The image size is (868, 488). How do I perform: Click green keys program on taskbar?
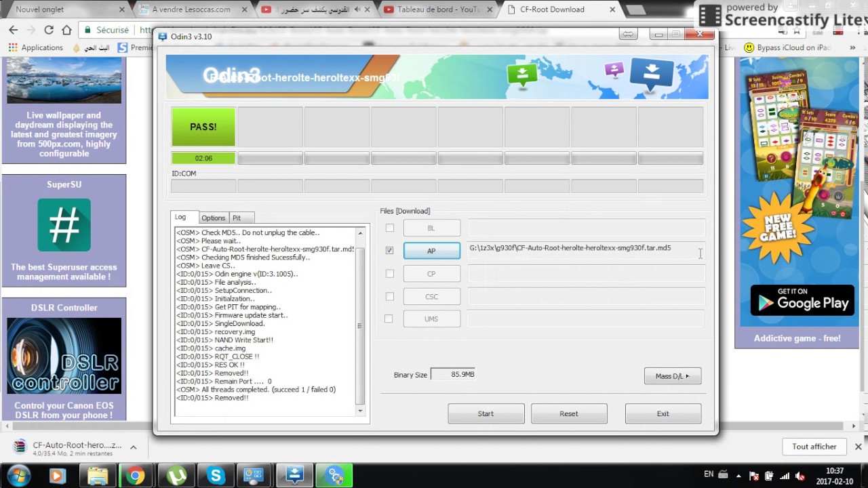[x=334, y=476]
